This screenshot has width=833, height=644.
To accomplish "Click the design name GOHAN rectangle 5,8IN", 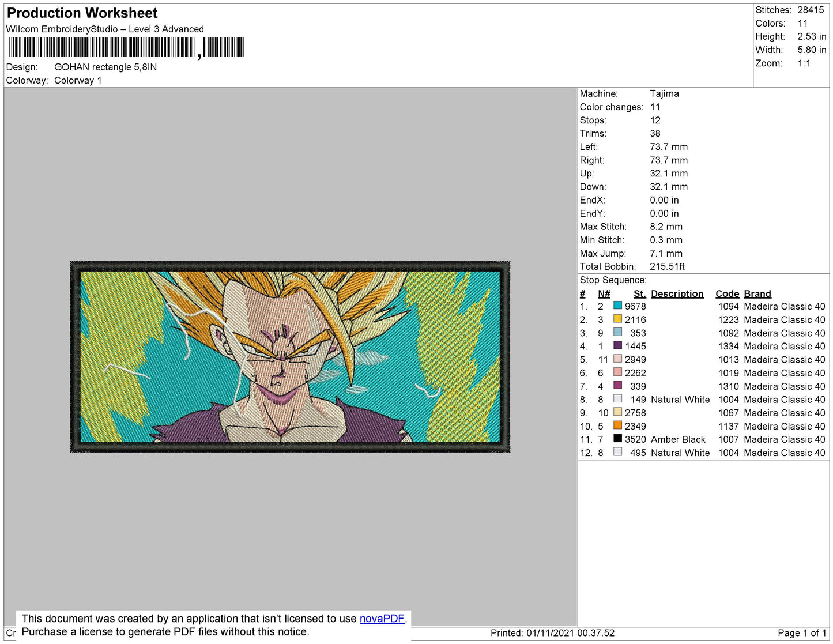I will click(x=105, y=67).
